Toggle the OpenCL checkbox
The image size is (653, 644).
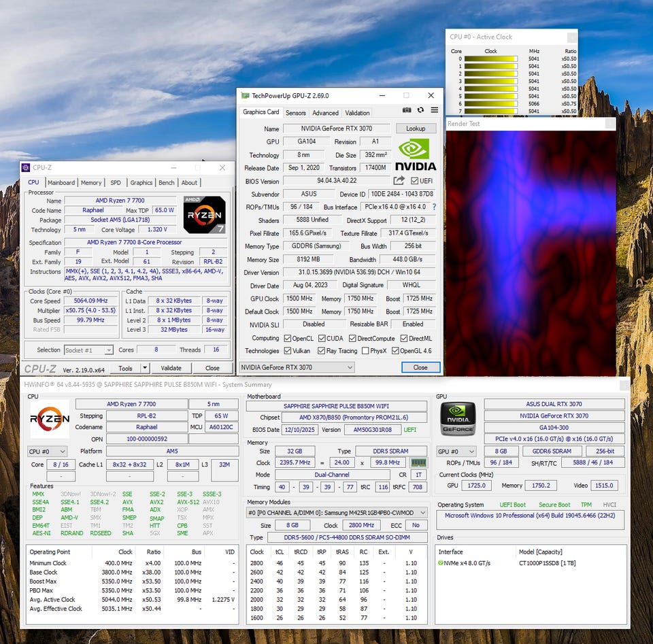(x=287, y=338)
